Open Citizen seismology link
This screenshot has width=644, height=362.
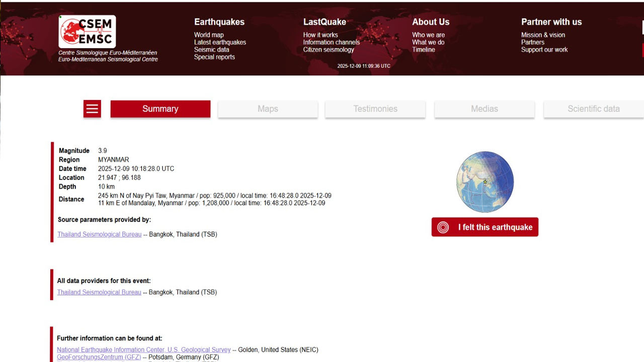click(329, 50)
